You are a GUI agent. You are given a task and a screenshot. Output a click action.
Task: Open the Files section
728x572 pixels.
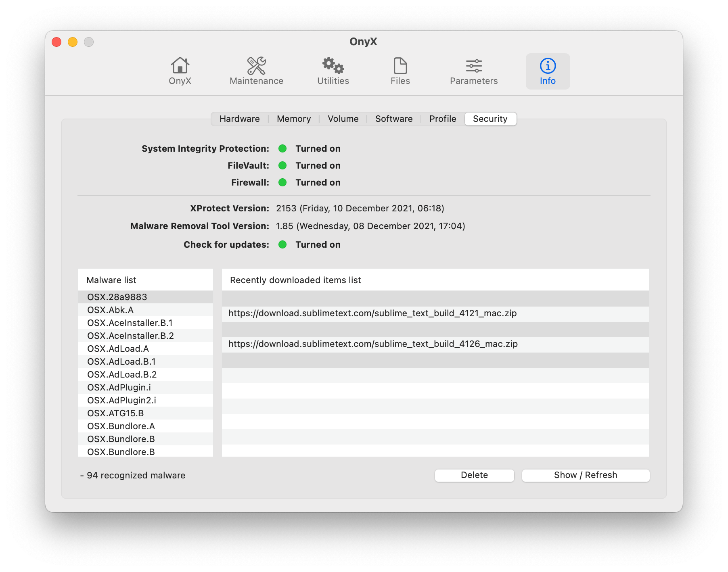(400, 71)
